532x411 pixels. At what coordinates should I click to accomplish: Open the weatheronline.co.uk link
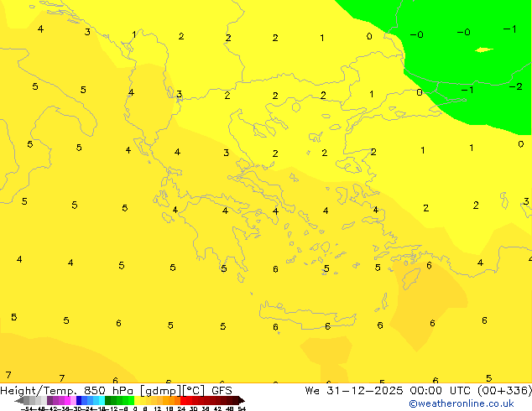coord(462,403)
